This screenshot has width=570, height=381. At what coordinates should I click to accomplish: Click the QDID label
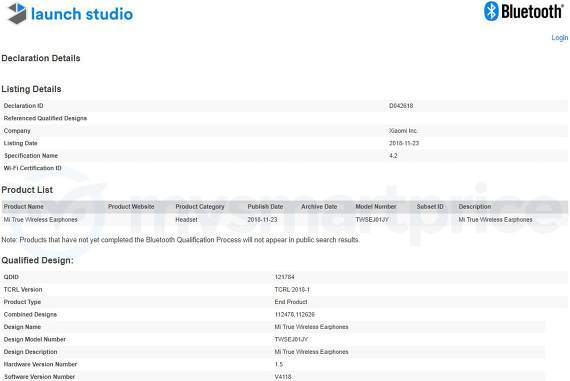coord(11,277)
